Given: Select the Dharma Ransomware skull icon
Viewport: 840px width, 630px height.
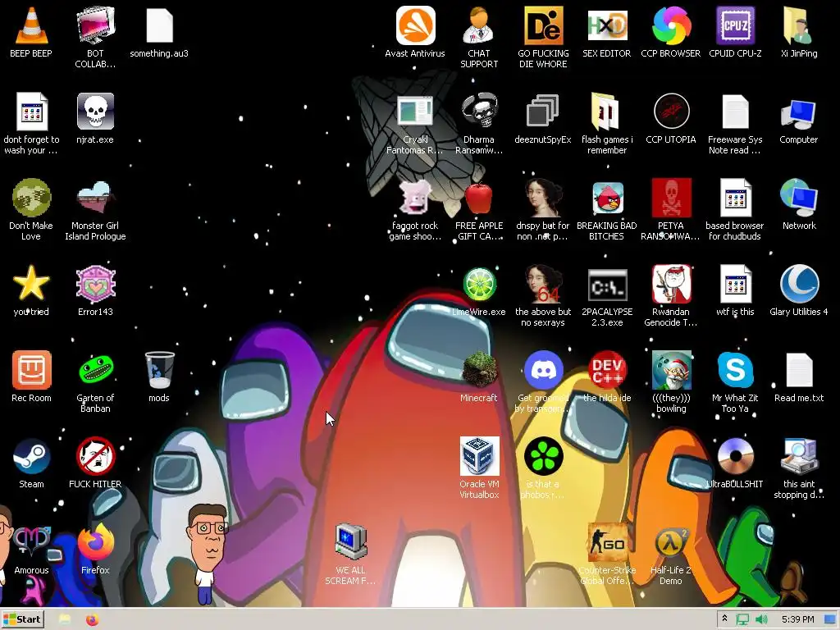Looking at the screenshot, I should click(x=479, y=112).
